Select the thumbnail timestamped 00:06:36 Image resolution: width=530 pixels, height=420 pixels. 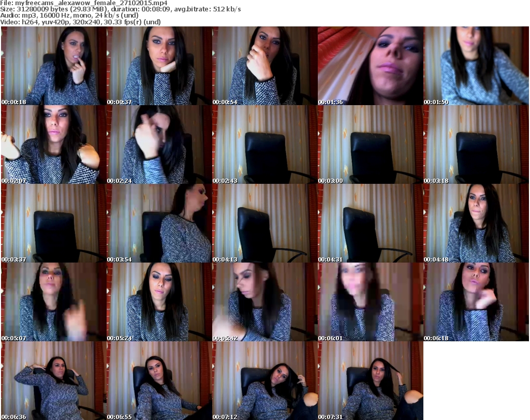coord(54,381)
